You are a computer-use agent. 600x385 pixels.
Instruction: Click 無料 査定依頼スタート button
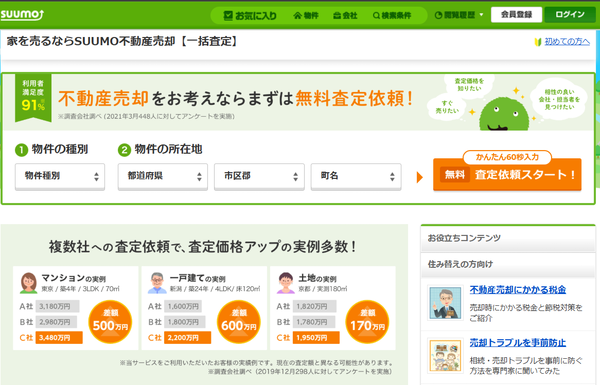tap(507, 175)
